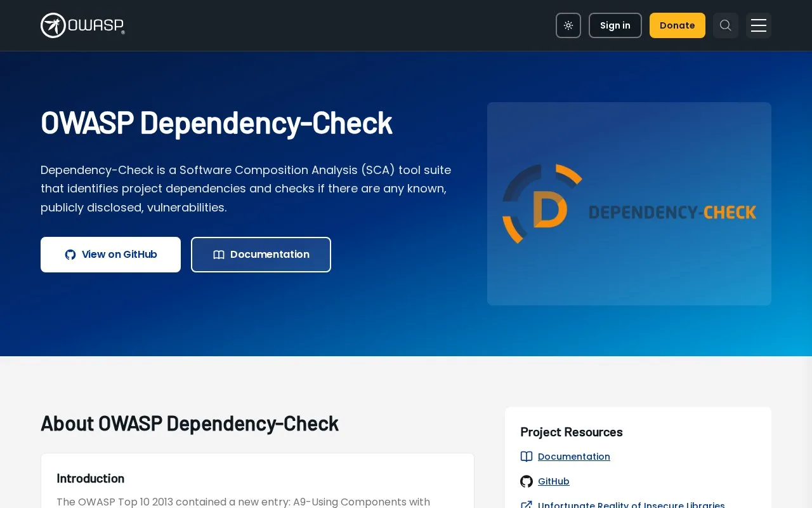
Task: Click the Dependency-Check logo image
Action: (629, 204)
